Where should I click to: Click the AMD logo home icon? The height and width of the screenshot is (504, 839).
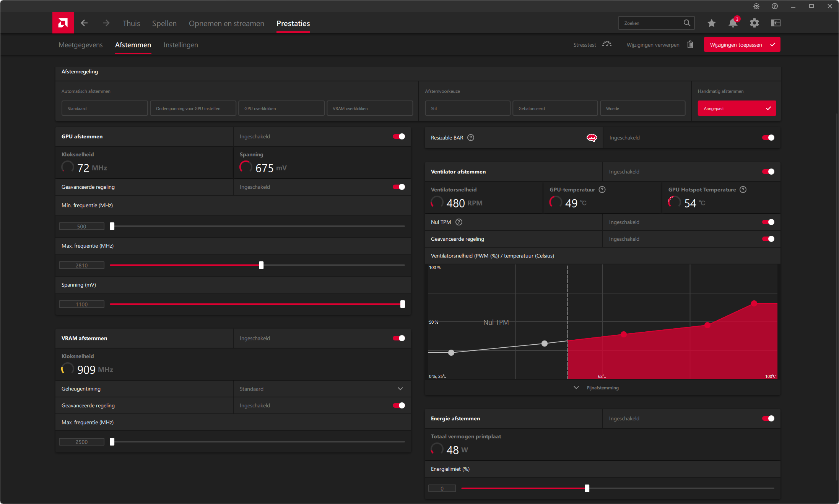click(x=63, y=23)
